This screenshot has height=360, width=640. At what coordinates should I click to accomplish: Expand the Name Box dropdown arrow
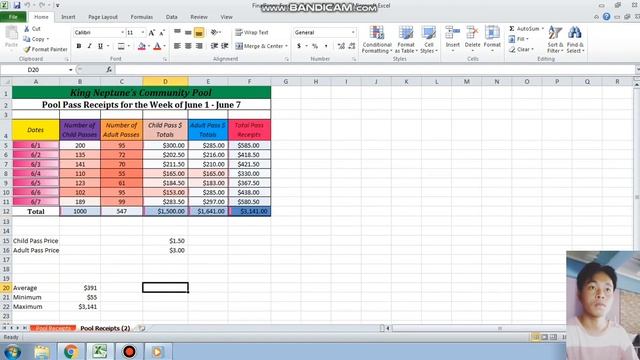click(71, 70)
